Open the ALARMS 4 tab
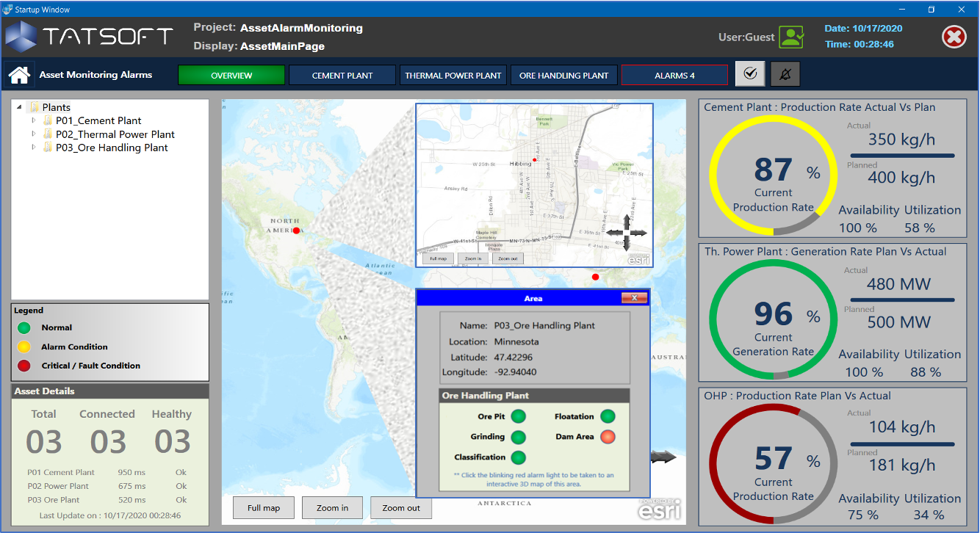Viewport: 980px width, 533px height. (674, 74)
